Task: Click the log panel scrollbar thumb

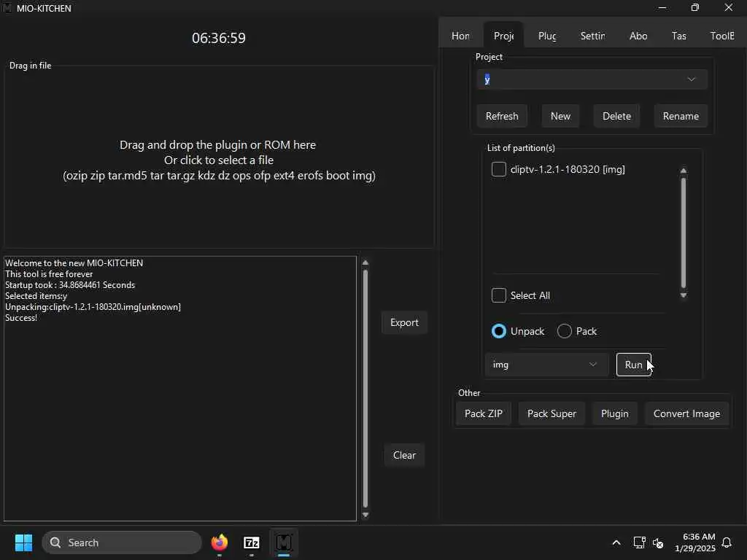Action: [x=365, y=389]
